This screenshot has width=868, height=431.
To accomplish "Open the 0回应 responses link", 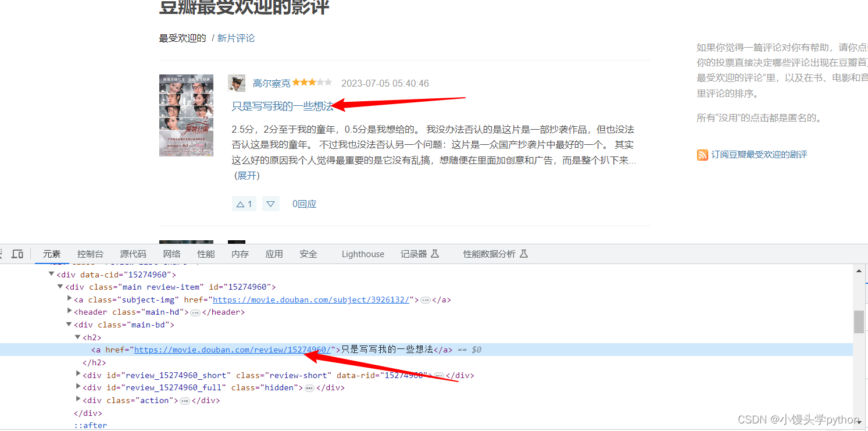I will pos(304,204).
